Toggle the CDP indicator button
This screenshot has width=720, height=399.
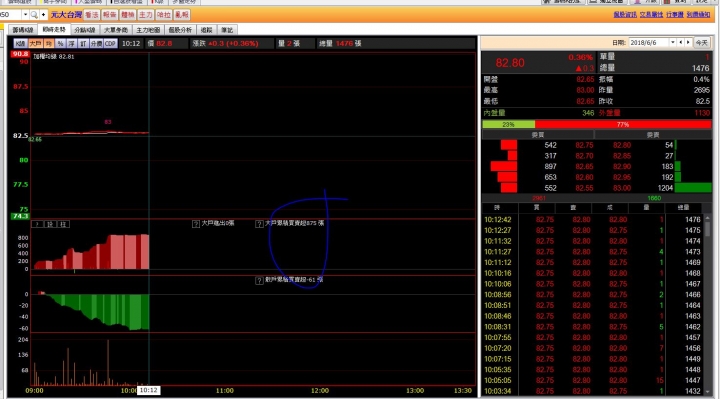pos(110,44)
